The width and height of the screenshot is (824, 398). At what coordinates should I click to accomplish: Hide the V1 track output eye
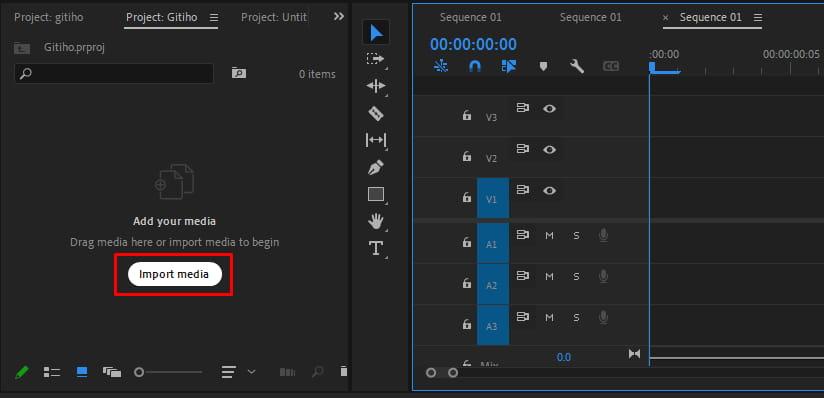[x=550, y=190]
